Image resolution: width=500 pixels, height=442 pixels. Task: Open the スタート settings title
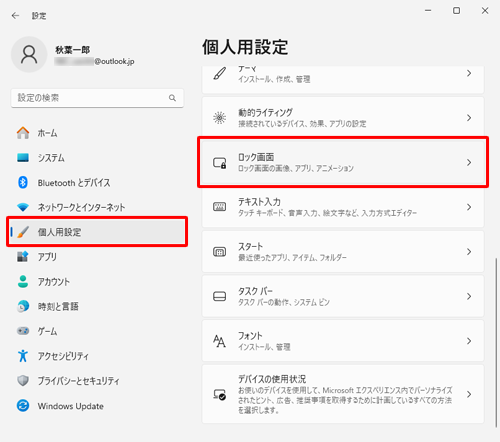pos(250,246)
